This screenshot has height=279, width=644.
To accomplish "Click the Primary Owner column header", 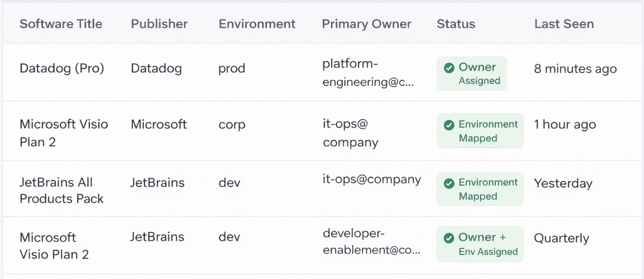I will (367, 24).
